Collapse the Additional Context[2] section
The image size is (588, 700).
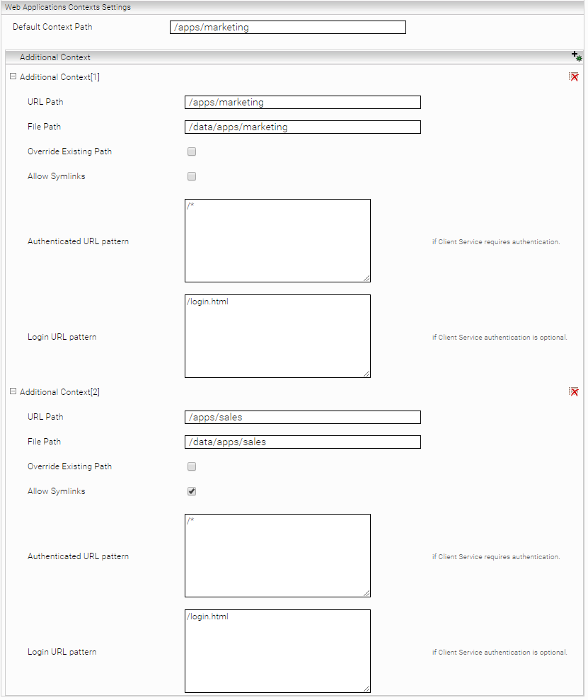coord(13,391)
